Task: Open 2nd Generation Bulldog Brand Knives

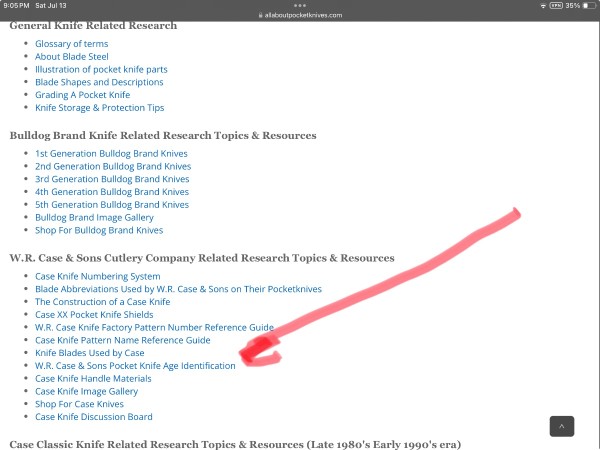Action: [x=113, y=166]
